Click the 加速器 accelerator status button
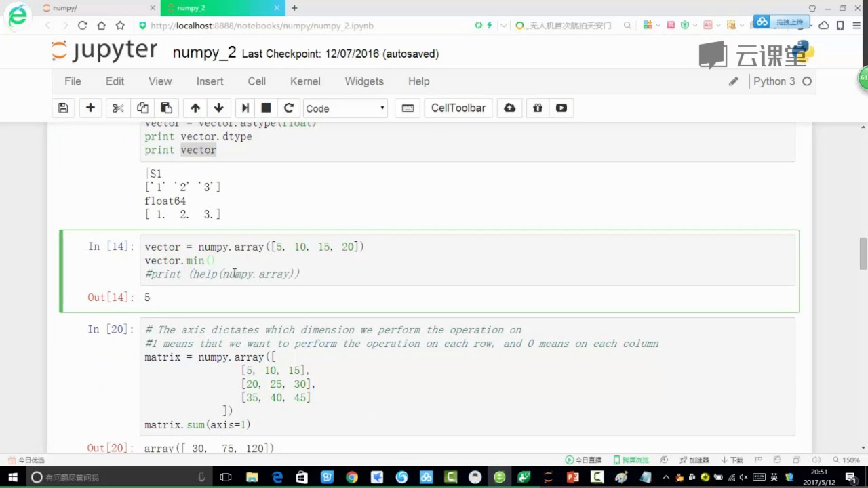 tap(694, 460)
